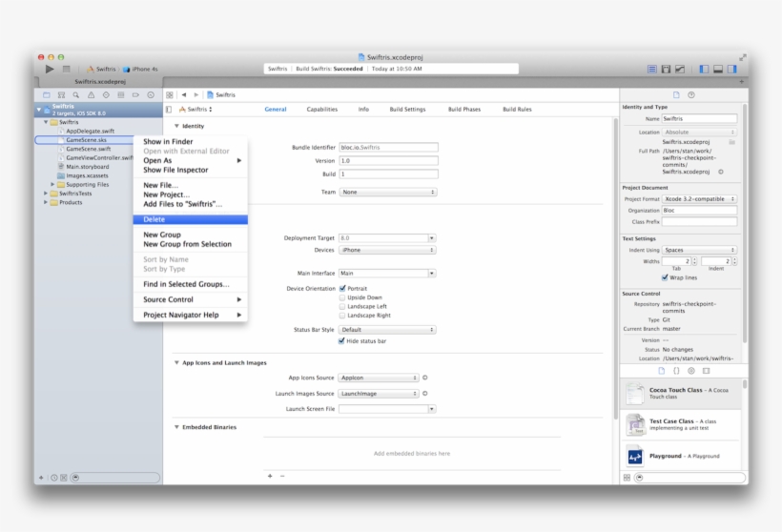
Task: Toggle the project and targets list sidebar
Action: point(169,110)
